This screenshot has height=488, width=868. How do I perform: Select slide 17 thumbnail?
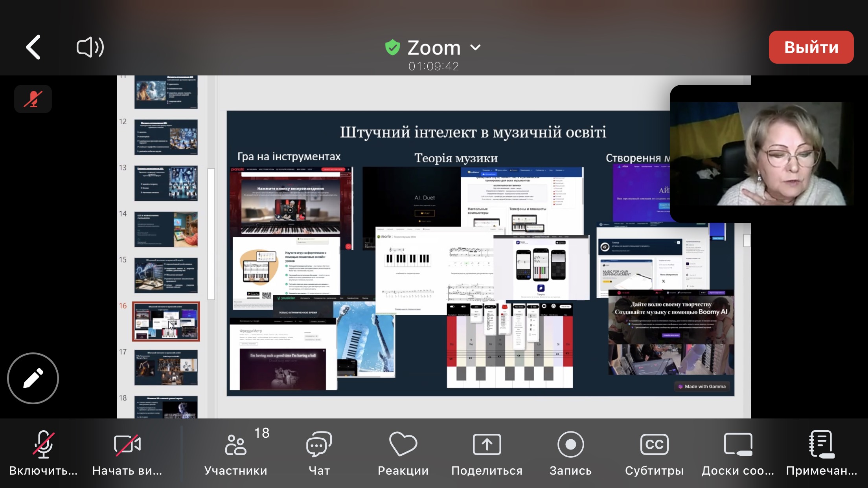[x=166, y=368]
